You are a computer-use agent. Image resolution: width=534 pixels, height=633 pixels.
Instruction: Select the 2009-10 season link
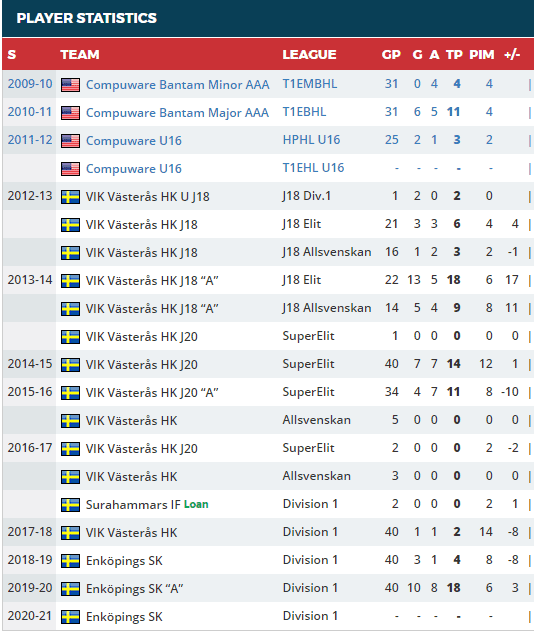click(30, 84)
